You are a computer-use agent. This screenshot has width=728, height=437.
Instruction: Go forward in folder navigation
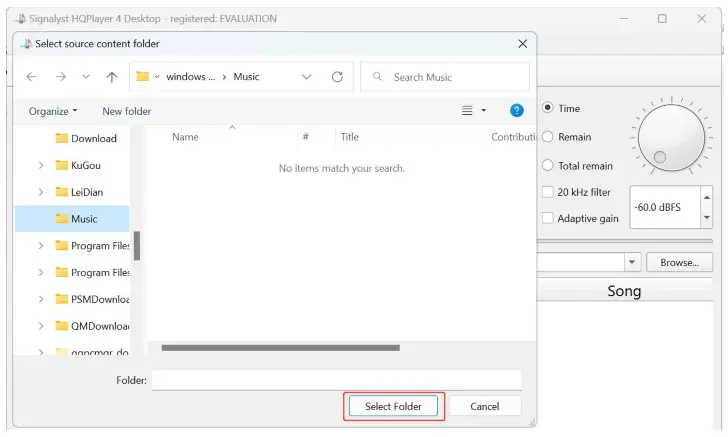[x=61, y=77]
